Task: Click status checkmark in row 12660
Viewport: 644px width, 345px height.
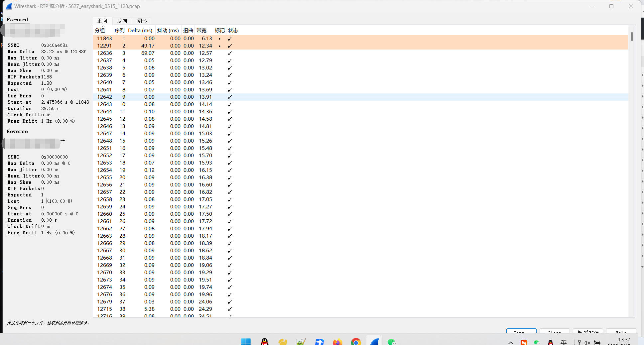Action: [230, 214]
